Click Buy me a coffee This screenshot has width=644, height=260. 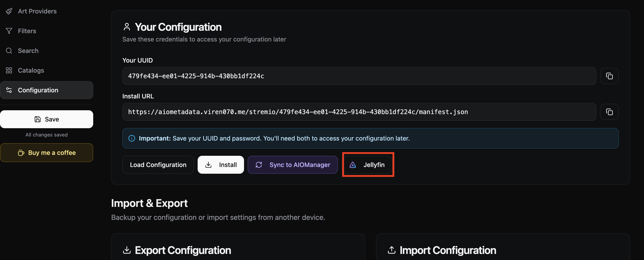[x=47, y=152]
